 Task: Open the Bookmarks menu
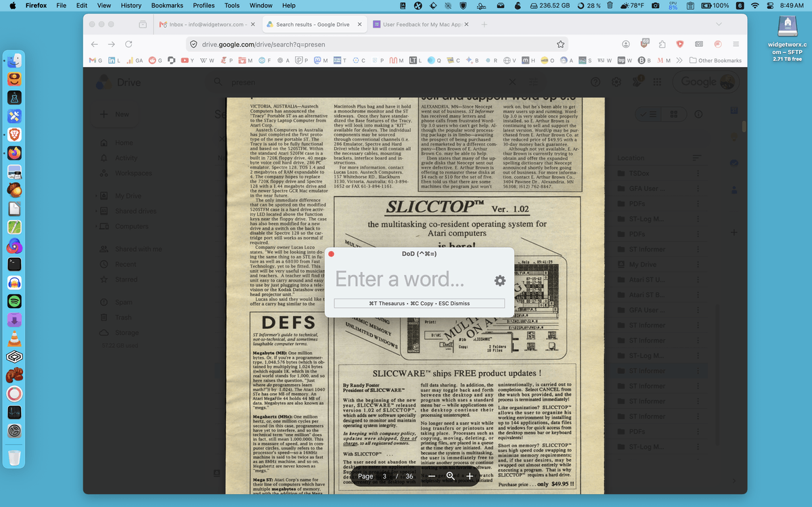[167, 5]
